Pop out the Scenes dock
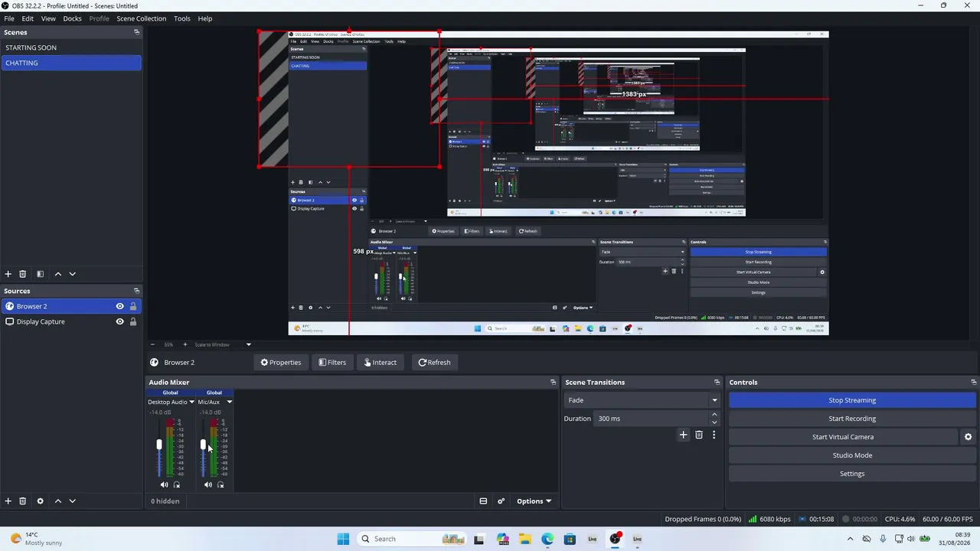The height and width of the screenshot is (551, 980). pos(136,32)
